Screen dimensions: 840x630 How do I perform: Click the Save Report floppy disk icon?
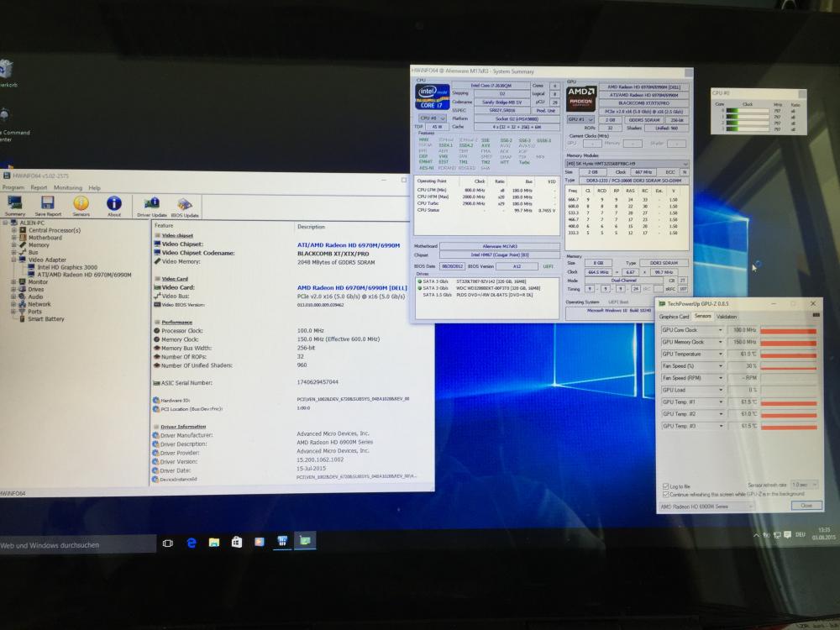tap(48, 205)
